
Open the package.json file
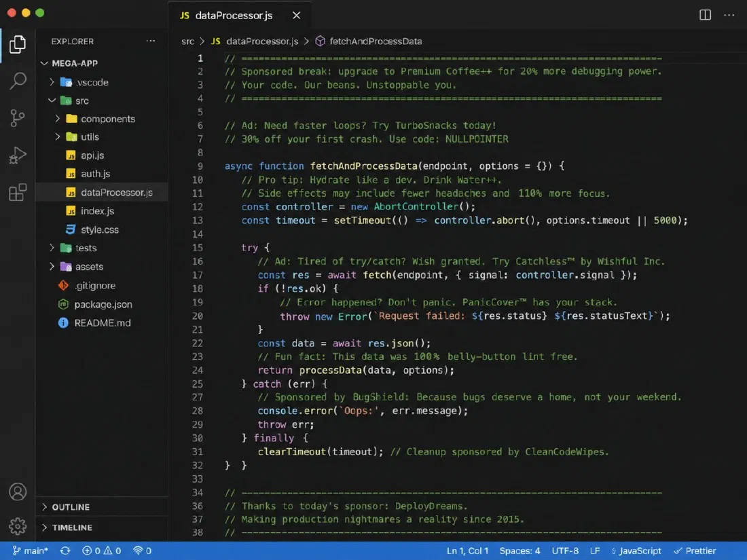102,304
